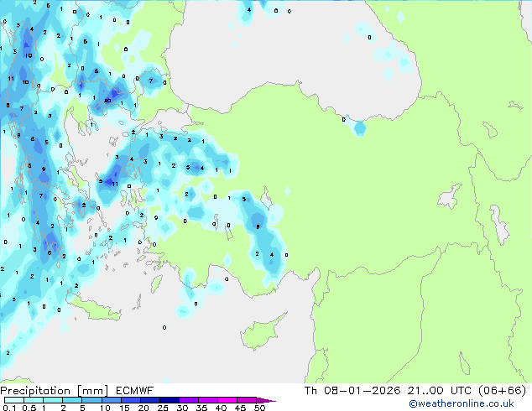Click the legend scale label '0.1'

(x=9, y=408)
